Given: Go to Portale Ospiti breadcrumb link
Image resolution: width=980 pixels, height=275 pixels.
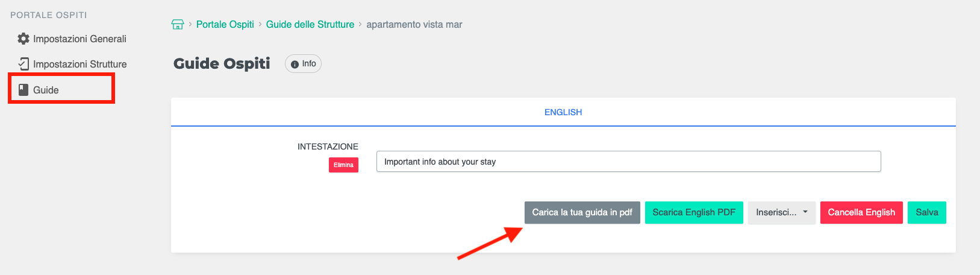Looking at the screenshot, I should click(x=225, y=25).
